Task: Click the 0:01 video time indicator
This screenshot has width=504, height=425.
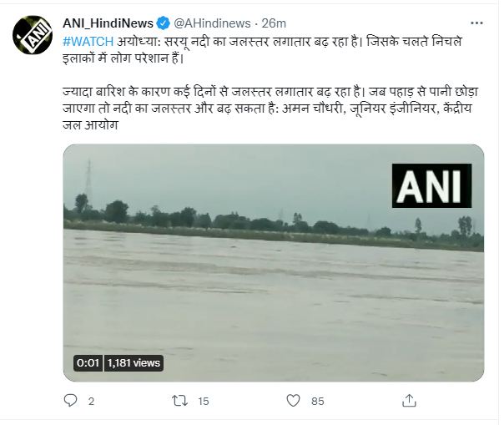Action: 88,363
